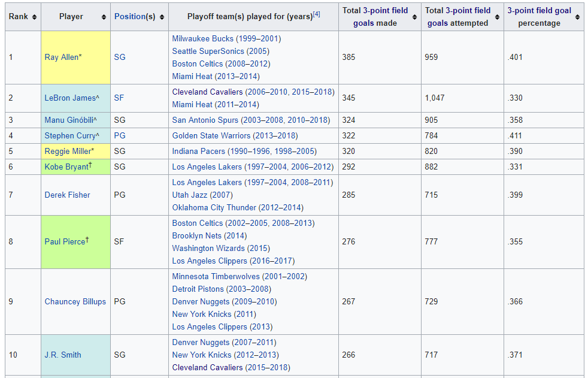This screenshot has height=378, width=588.
Task: Open 3-point field link in goals made header
Action: tap(386, 11)
